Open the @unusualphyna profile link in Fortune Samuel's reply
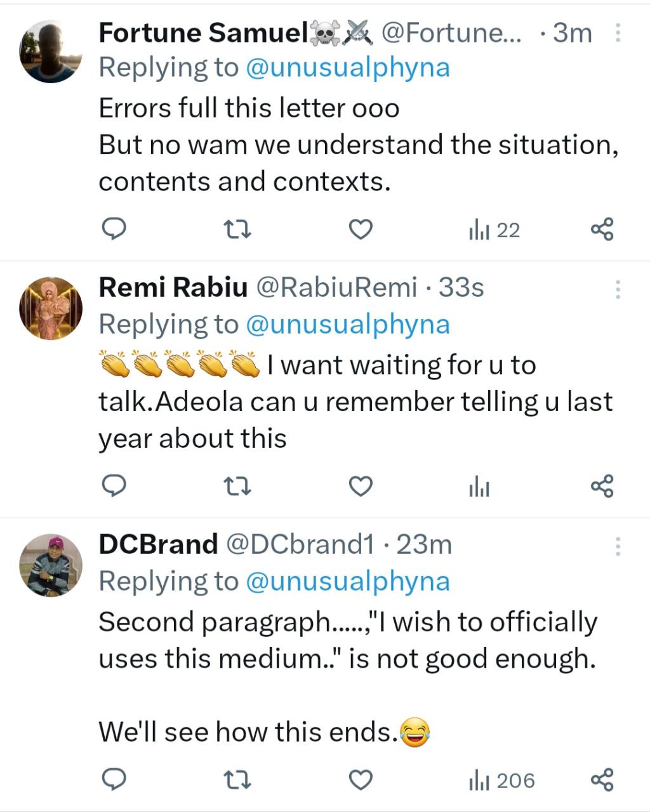 coord(347,66)
